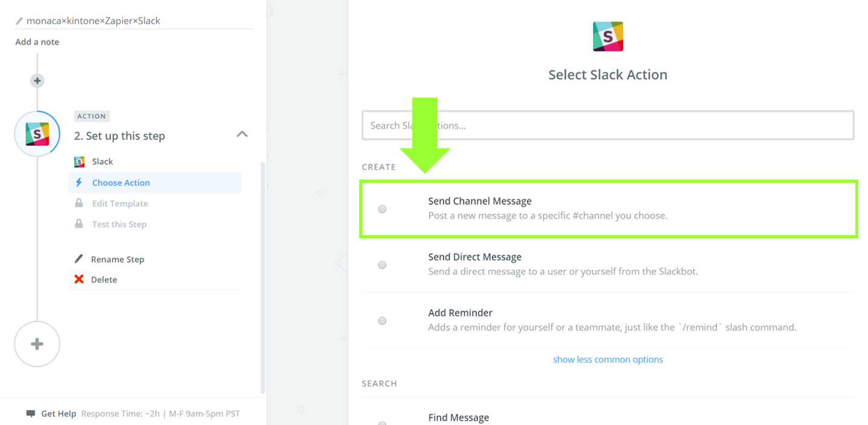Click the large Slack logo above Select Slack Action
The width and height of the screenshot is (868, 425).
(608, 37)
